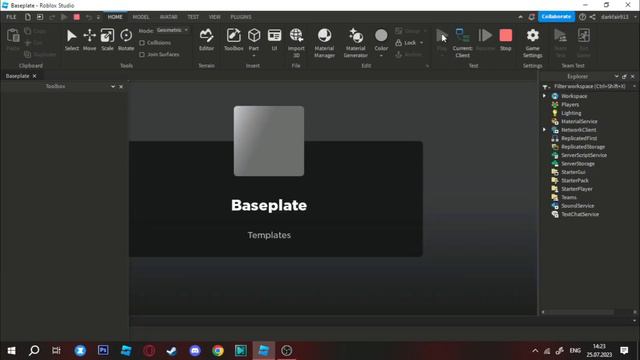
Task: Open the Toolbox panel options dropdown
Action: (113, 87)
